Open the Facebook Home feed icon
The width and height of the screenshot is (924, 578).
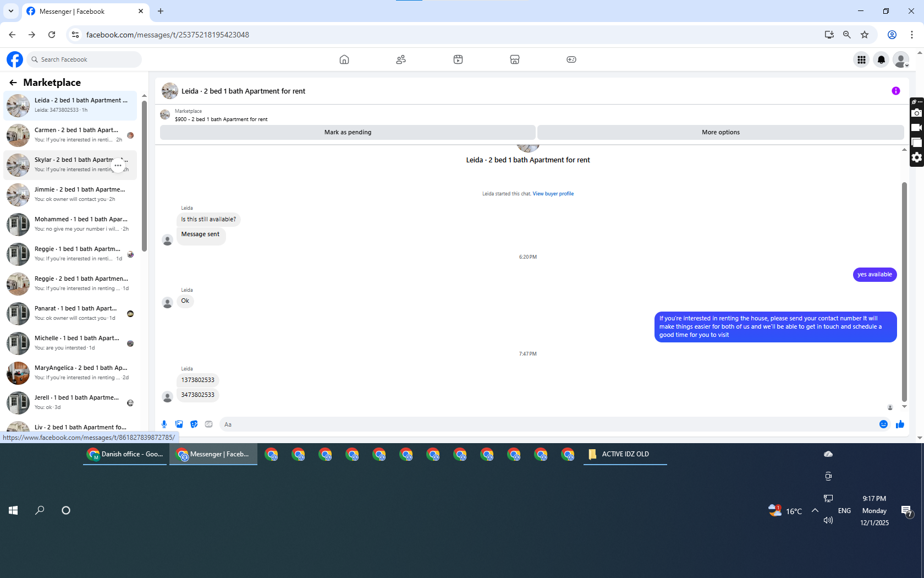point(344,59)
